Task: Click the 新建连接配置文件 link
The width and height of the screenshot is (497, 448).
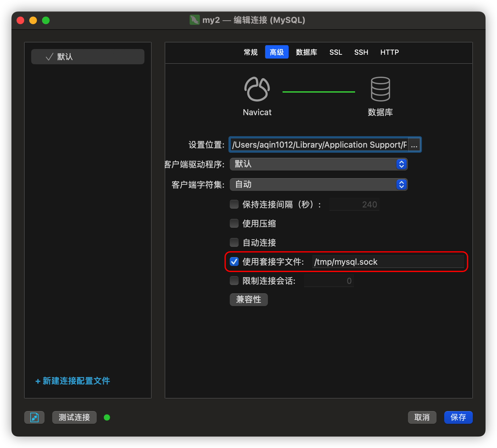Action: pos(72,381)
